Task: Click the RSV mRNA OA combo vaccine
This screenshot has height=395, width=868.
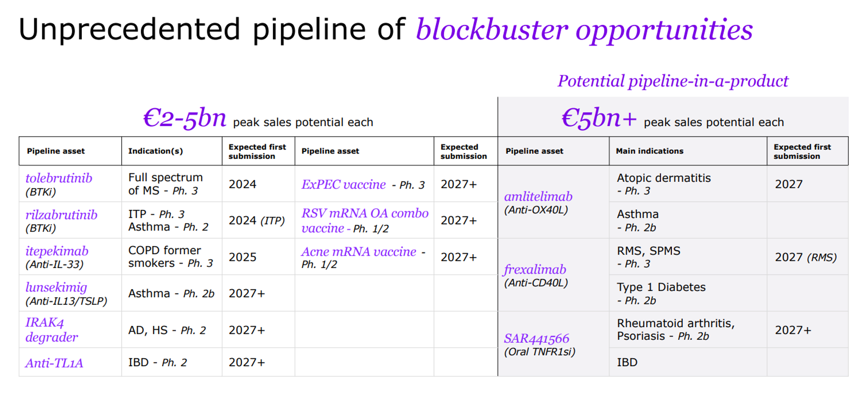Action: coord(364,214)
